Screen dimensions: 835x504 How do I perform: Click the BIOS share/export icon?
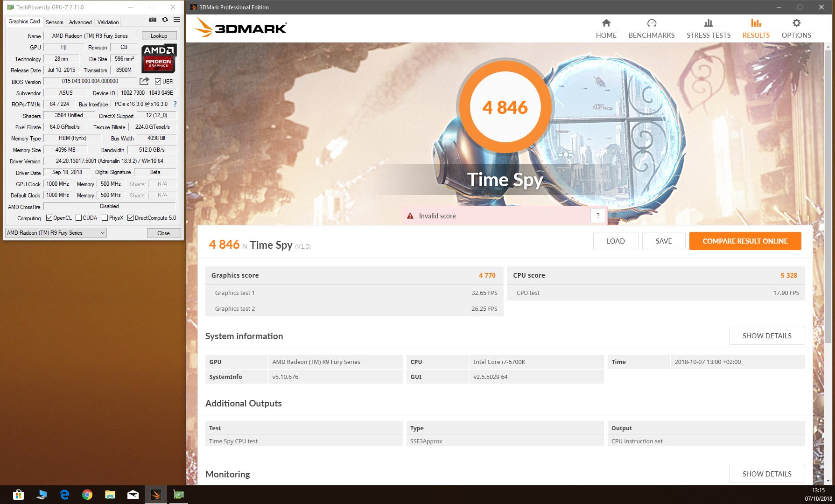pos(145,81)
